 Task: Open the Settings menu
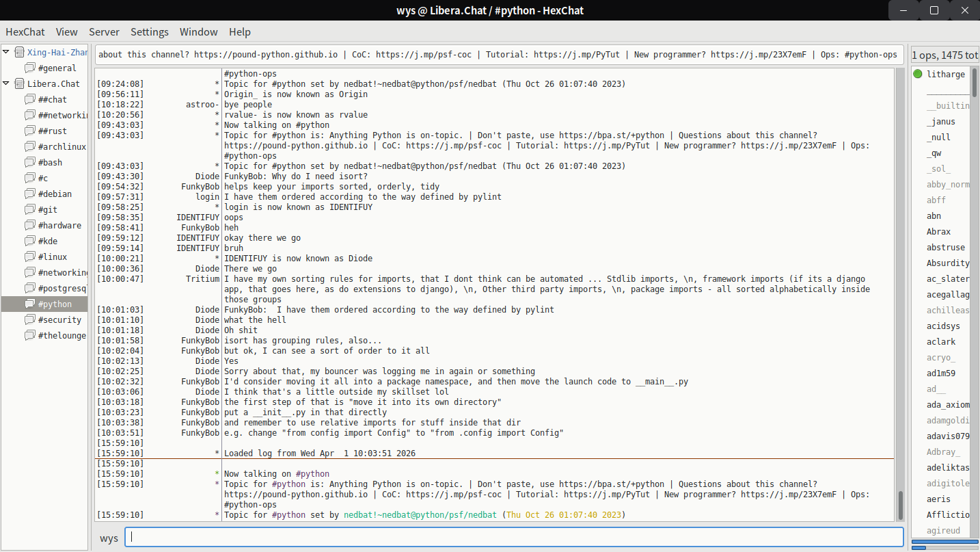tap(149, 32)
